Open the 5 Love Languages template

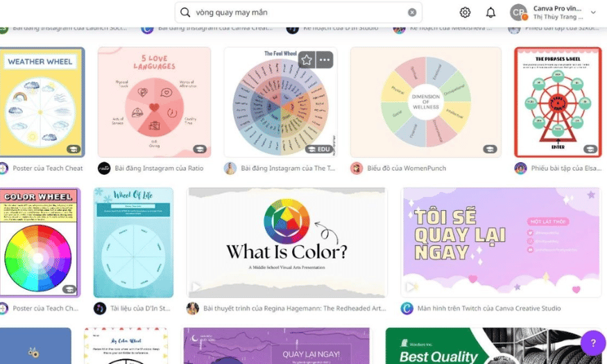(x=155, y=102)
